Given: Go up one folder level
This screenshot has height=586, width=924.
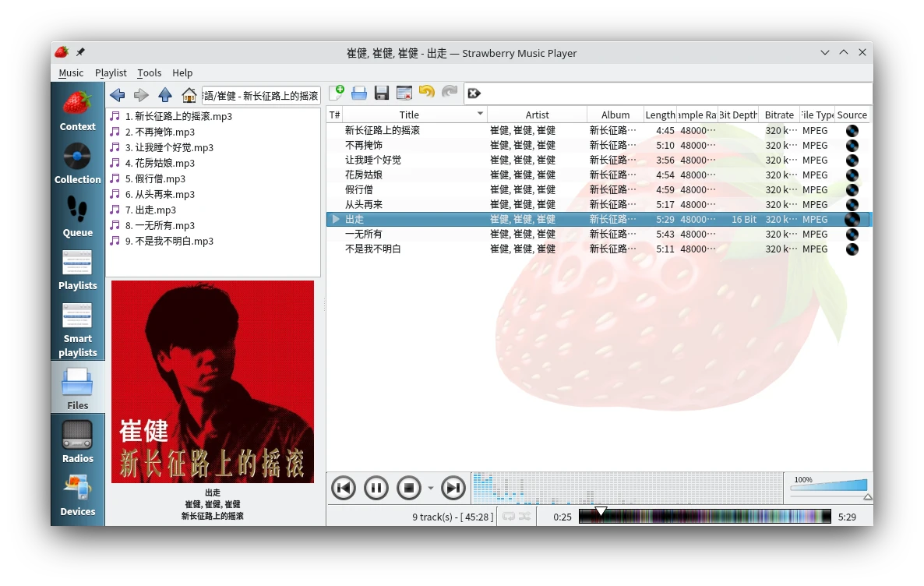Looking at the screenshot, I should (x=165, y=95).
